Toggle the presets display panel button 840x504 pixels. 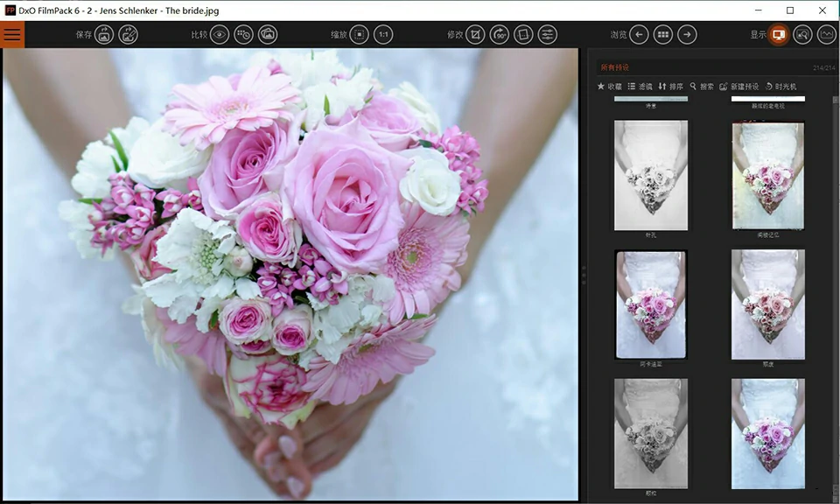coord(778,35)
